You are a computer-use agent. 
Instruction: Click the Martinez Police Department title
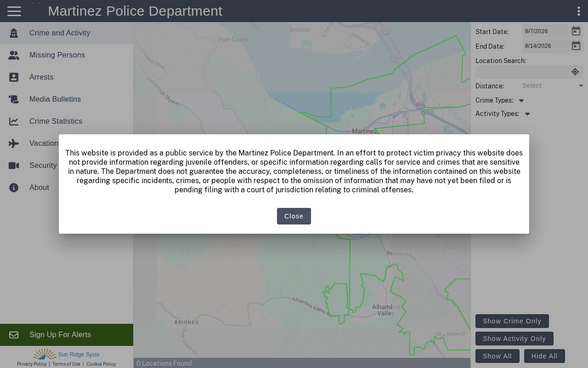[x=135, y=11]
